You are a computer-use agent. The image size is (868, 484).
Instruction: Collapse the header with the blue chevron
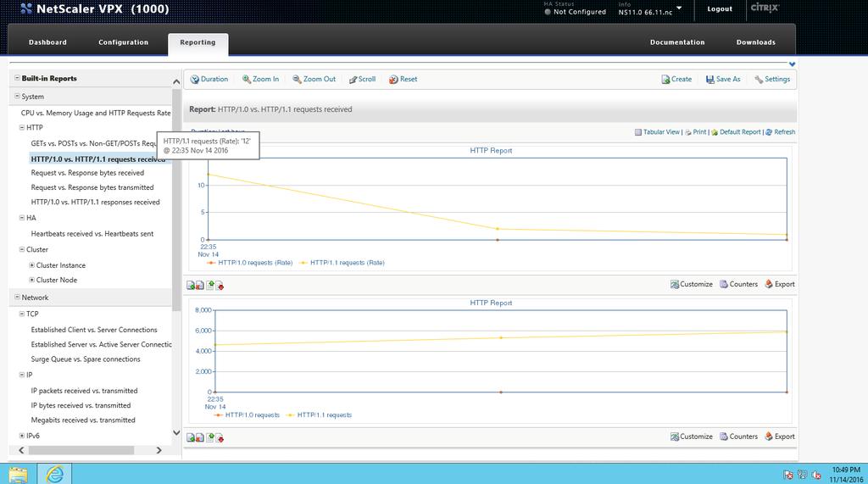click(x=793, y=64)
